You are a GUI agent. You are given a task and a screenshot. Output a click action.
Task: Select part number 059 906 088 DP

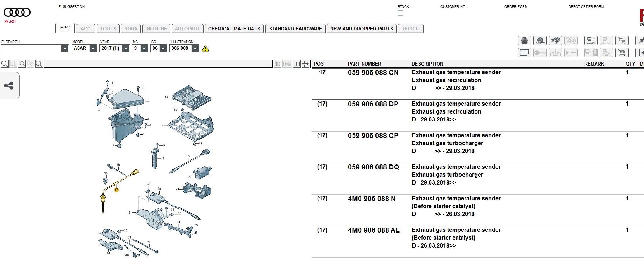[373, 104]
